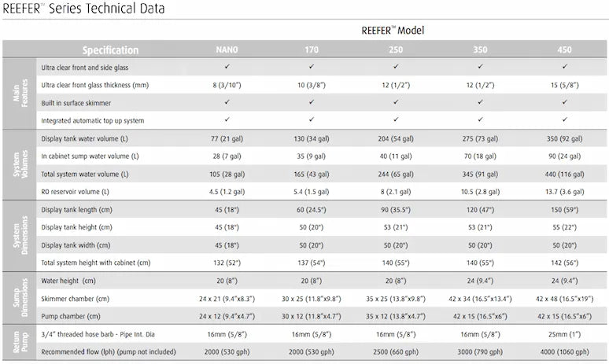Click the 450 checkmark for automatic top up system
Viewport: 609px width, 364px height.
564,119
